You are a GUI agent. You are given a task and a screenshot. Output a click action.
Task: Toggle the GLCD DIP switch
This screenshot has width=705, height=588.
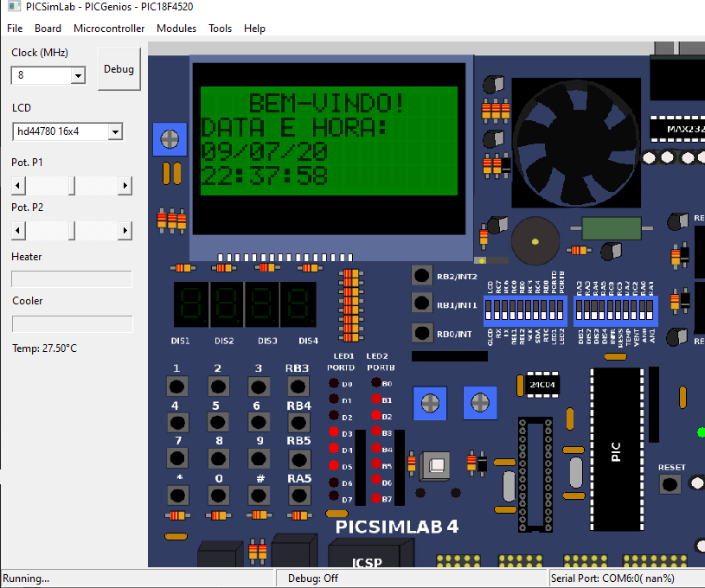coord(488,310)
